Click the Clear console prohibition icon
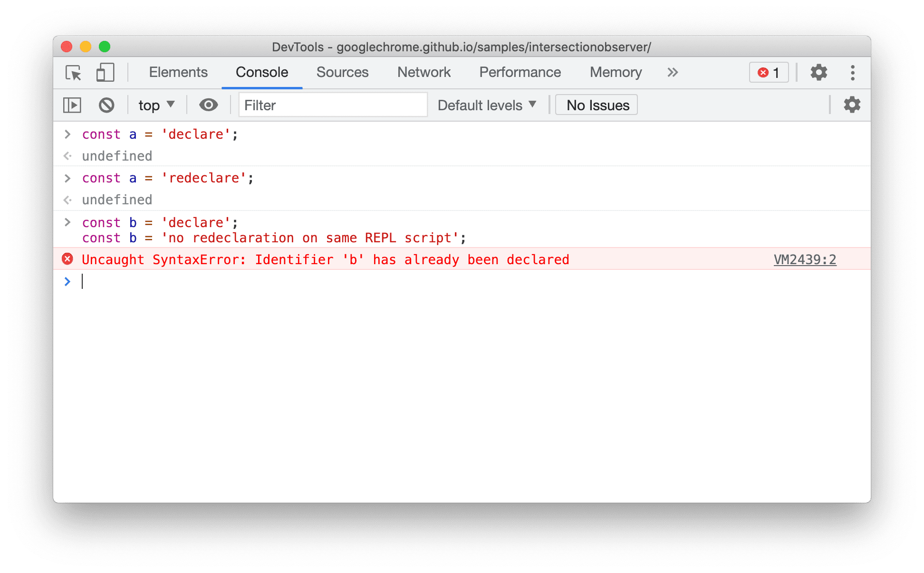 pyautogui.click(x=106, y=105)
